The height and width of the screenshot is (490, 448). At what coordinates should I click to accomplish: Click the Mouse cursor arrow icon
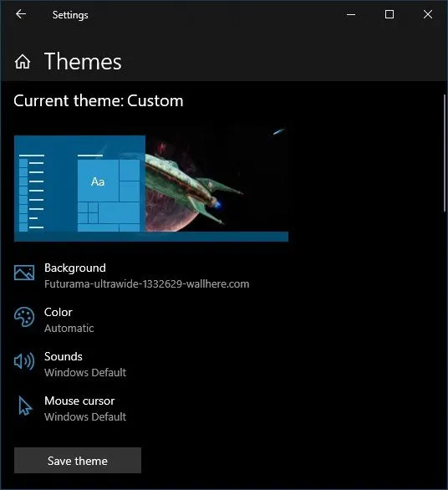(25, 406)
